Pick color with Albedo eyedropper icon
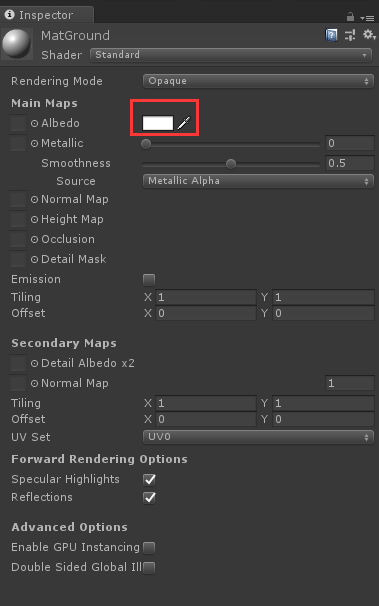 click(x=184, y=123)
